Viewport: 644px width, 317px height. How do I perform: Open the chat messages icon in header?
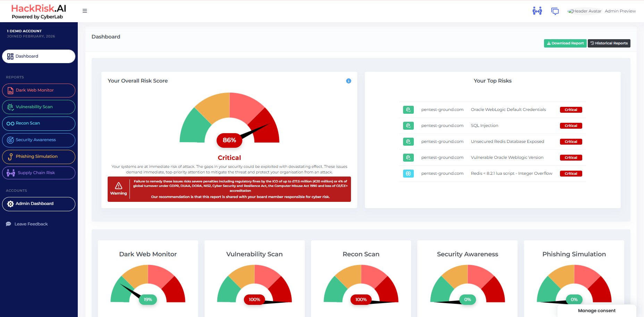click(x=555, y=11)
